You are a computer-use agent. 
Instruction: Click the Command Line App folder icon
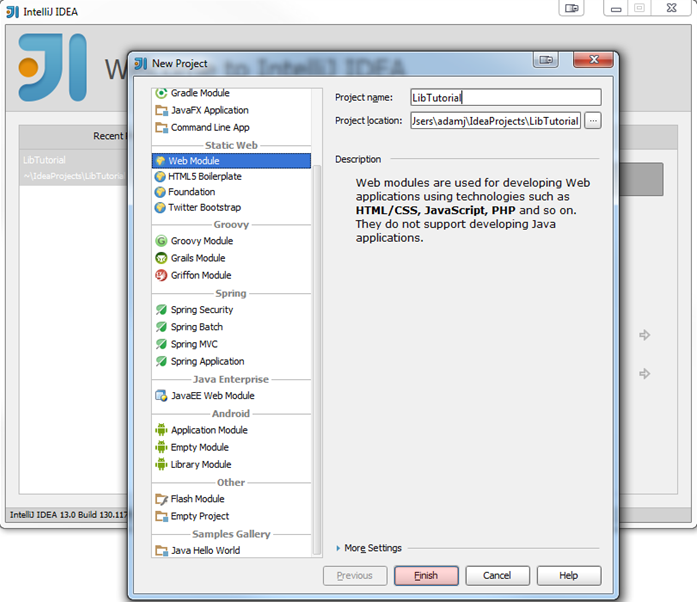click(161, 127)
